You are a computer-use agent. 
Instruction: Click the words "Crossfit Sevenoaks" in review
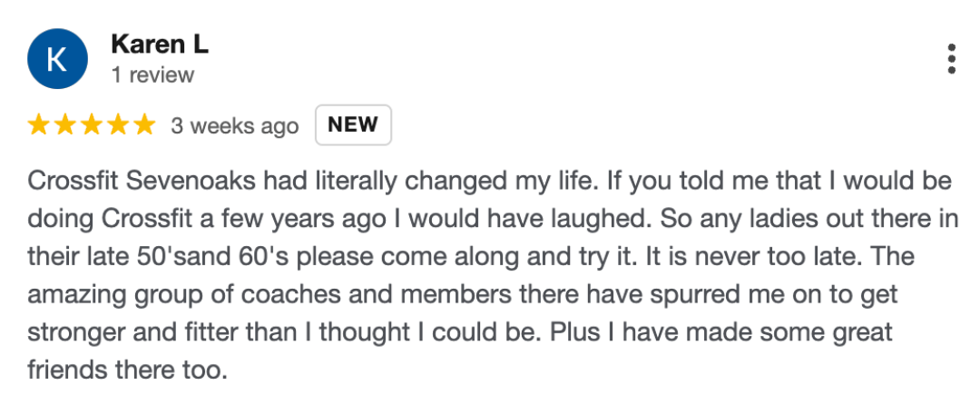142,182
